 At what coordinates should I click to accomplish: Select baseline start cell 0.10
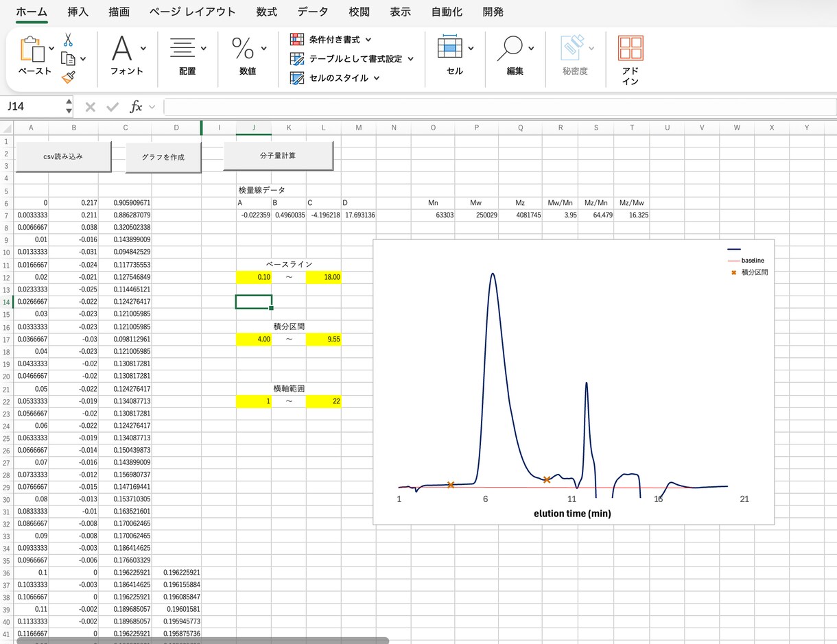coord(254,277)
